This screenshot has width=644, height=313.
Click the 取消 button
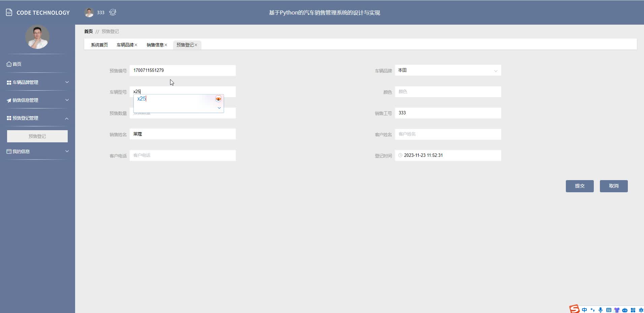(x=614, y=186)
